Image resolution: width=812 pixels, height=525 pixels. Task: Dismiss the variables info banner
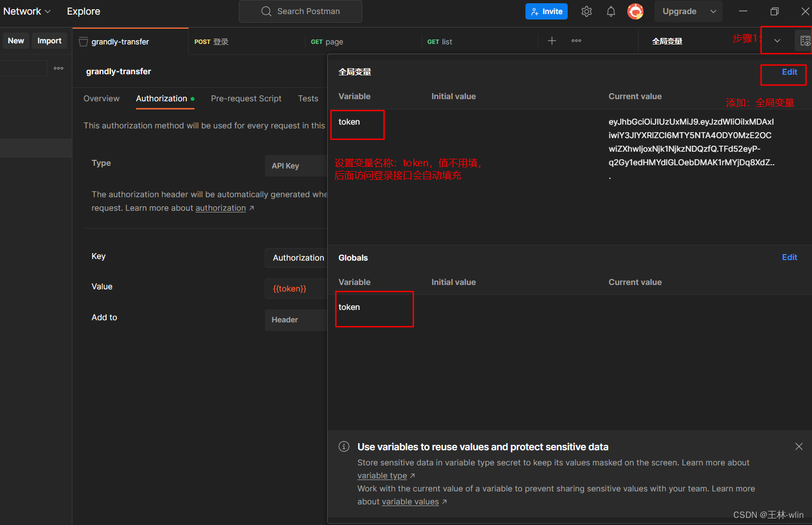tap(798, 446)
